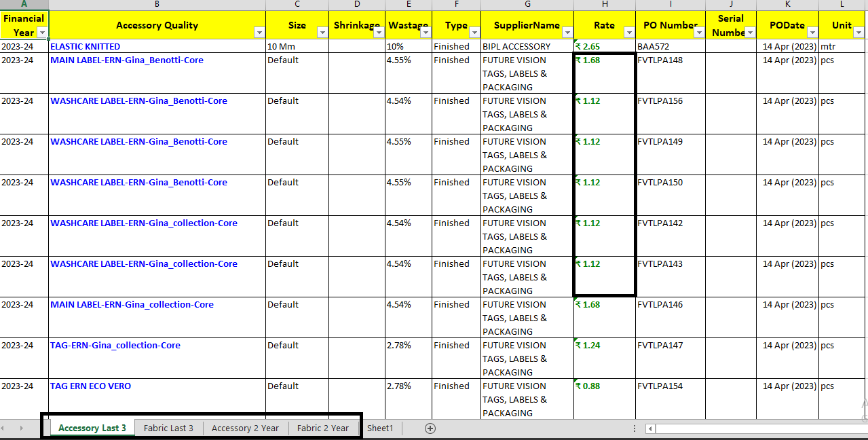
Task: Select rate cell ₹ 1.24
Action: [x=605, y=359]
